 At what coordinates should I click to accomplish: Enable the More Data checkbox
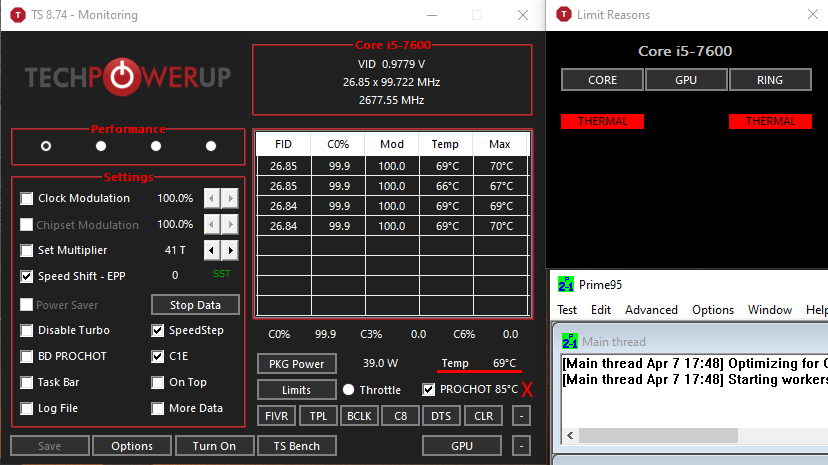(x=157, y=408)
